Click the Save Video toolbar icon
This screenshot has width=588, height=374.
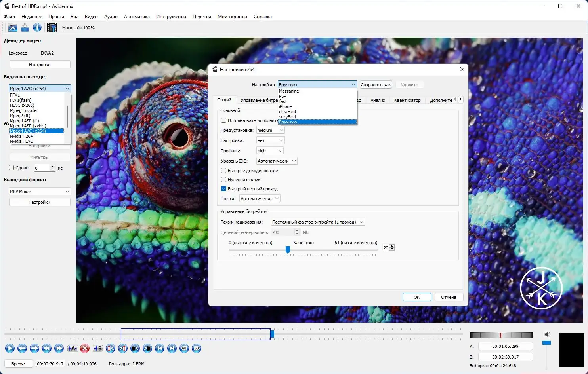[x=25, y=27]
